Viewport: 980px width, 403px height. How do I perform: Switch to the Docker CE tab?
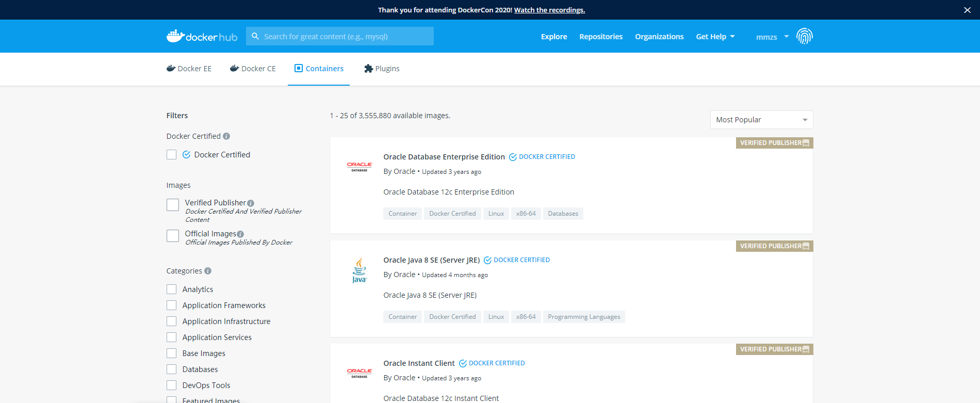(x=253, y=69)
